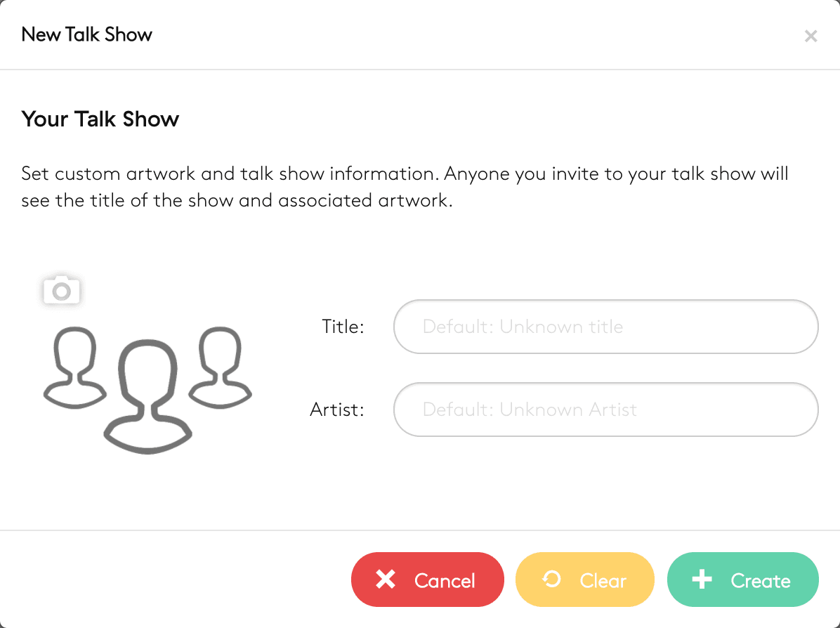Viewport: 840px width, 628px height.
Task: Close the New Talk Show dialog
Action: [x=811, y=36]
